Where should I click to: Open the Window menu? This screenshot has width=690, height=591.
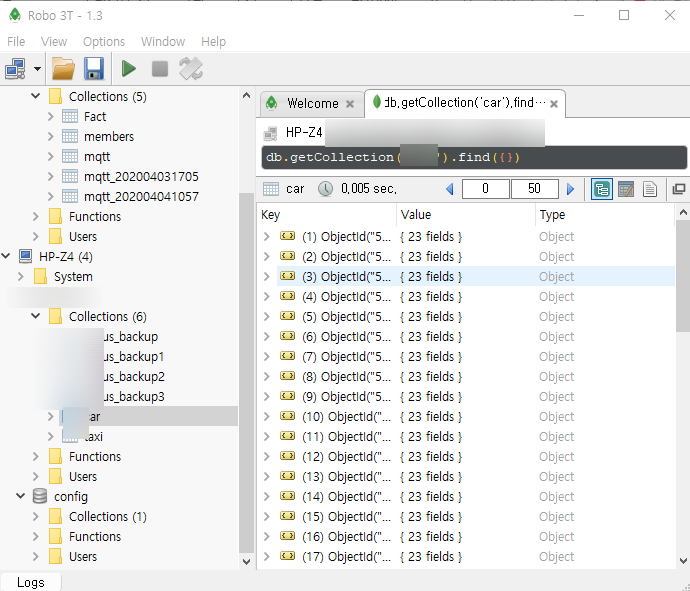[x=163, y=42]
